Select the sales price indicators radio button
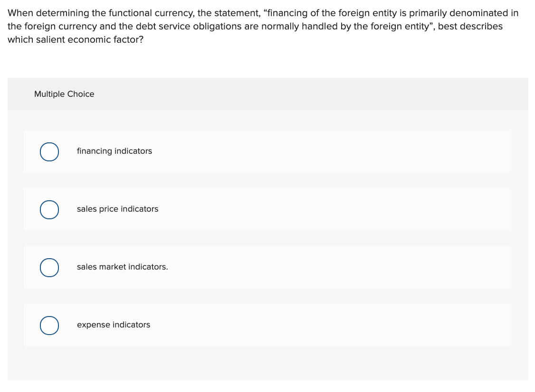This screenshot has width=535, height=392. (x=49, y=210)
